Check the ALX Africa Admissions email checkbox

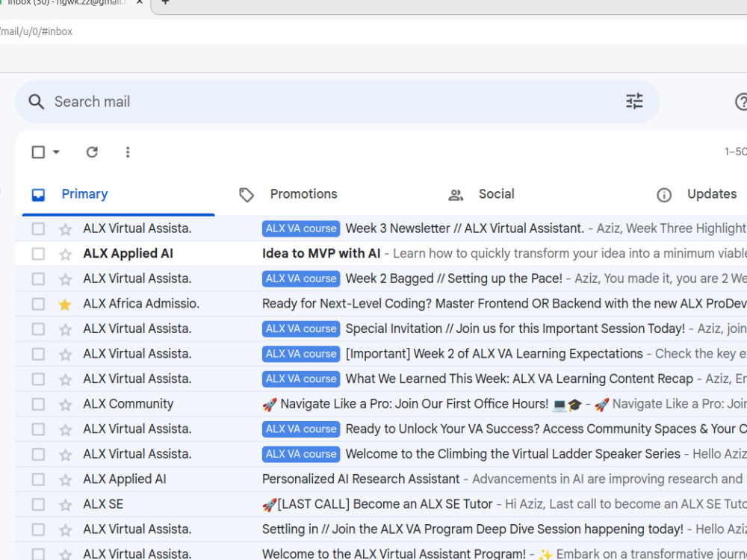coord(38,304)
